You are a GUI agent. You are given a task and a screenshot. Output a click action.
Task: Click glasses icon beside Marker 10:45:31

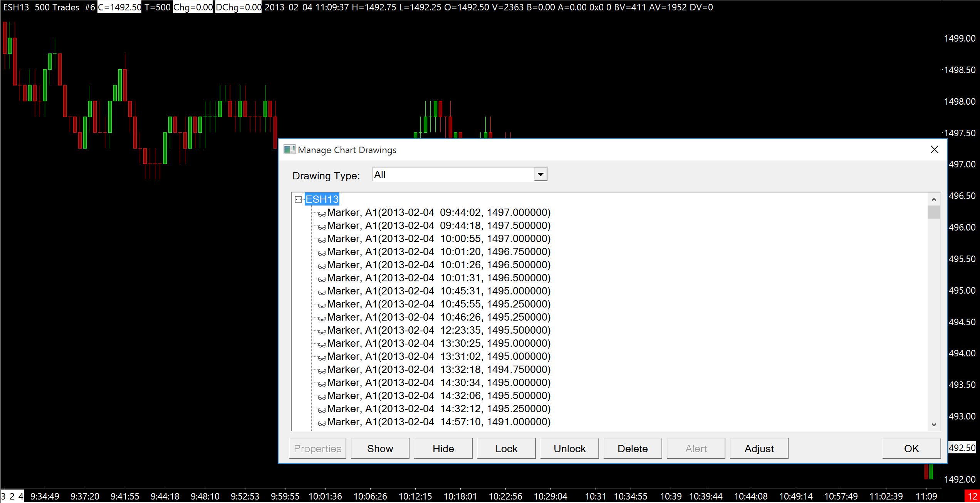tap(322, 292)
